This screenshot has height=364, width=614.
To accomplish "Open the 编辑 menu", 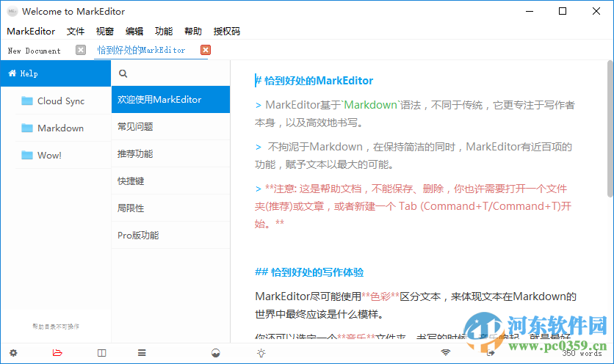I will pos(134,32).
